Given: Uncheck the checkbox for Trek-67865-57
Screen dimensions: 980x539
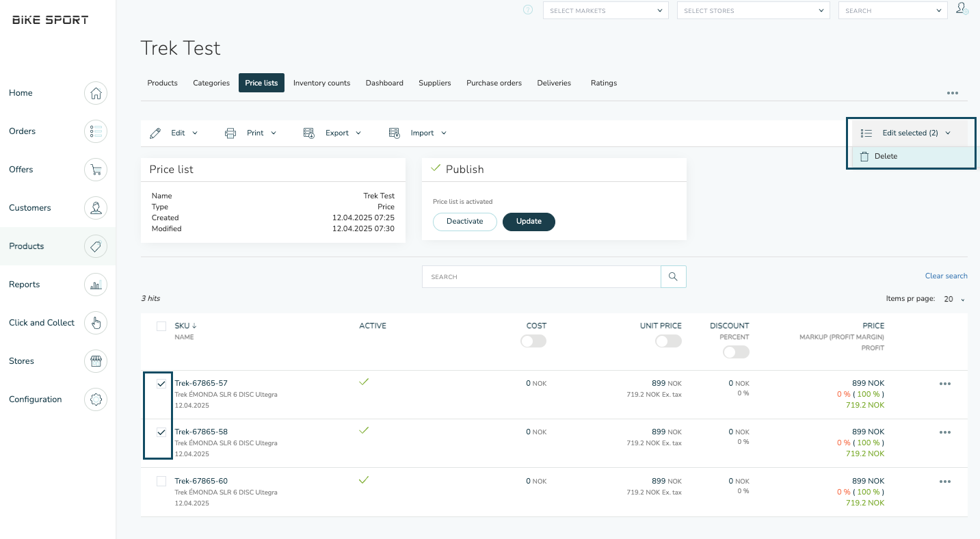Looking at the screenshot, I should tap(161, 384).
